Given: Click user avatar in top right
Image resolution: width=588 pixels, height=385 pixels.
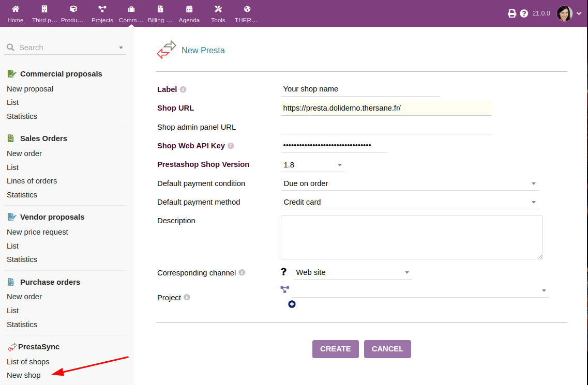Looking at the screenshot, I should 564,13.
